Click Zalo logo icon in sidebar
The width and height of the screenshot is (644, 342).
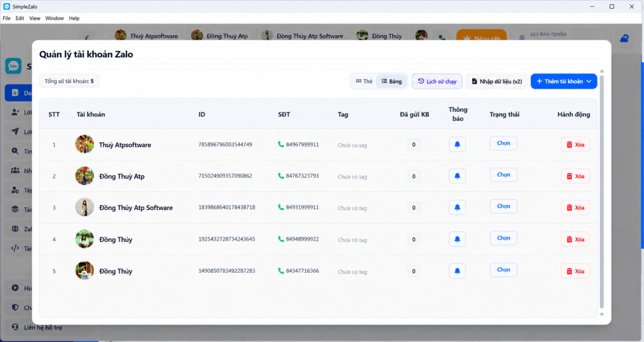pos(13,65)
